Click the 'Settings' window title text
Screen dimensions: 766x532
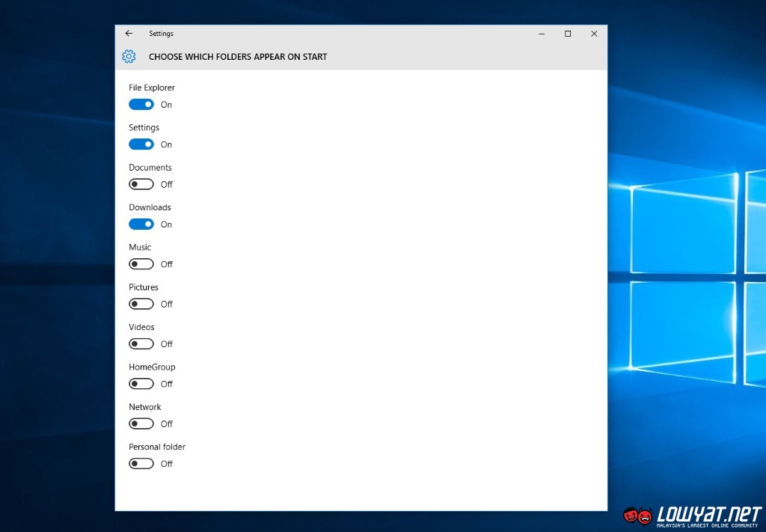pyautogui.click(x=161, y=34)
